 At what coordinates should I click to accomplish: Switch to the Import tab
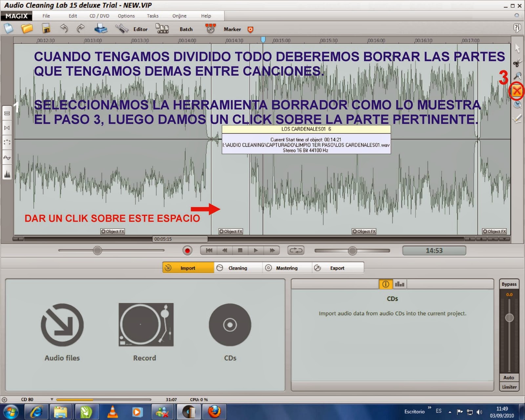point(188,268)
